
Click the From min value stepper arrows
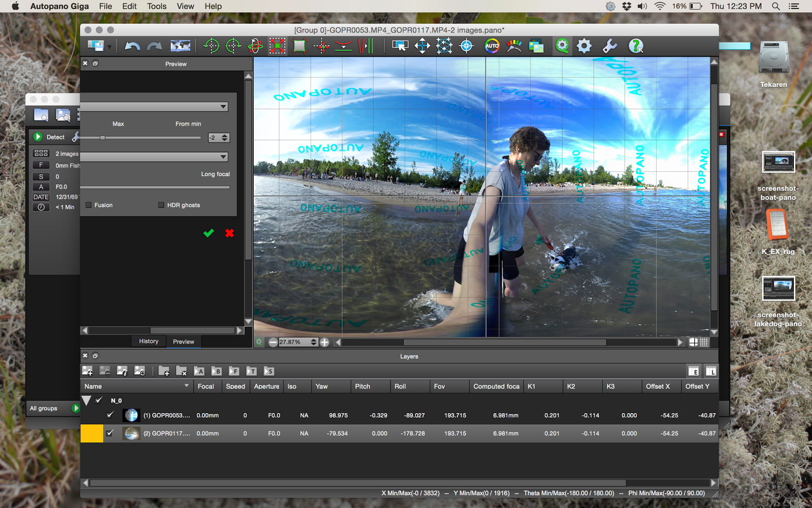coord(225,138)
